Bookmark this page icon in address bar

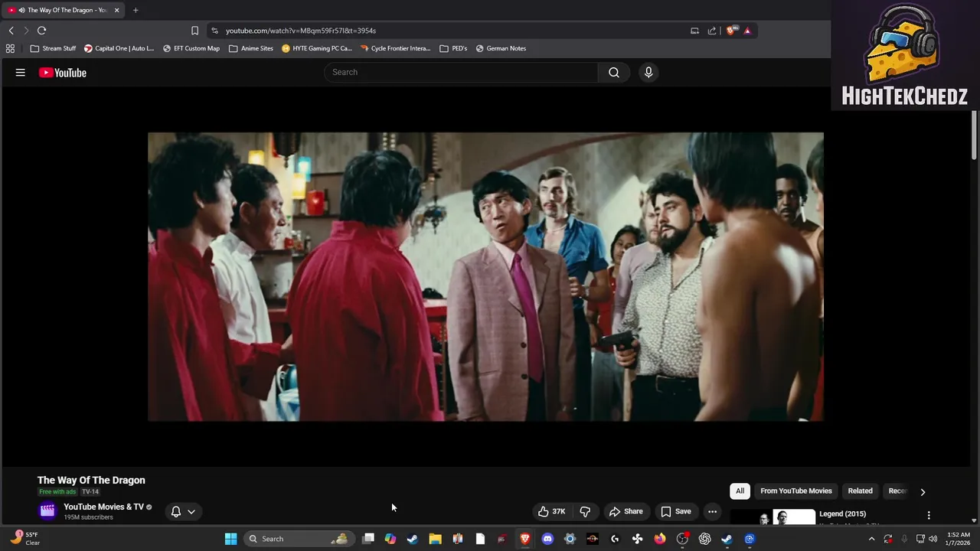pos(194,31)
